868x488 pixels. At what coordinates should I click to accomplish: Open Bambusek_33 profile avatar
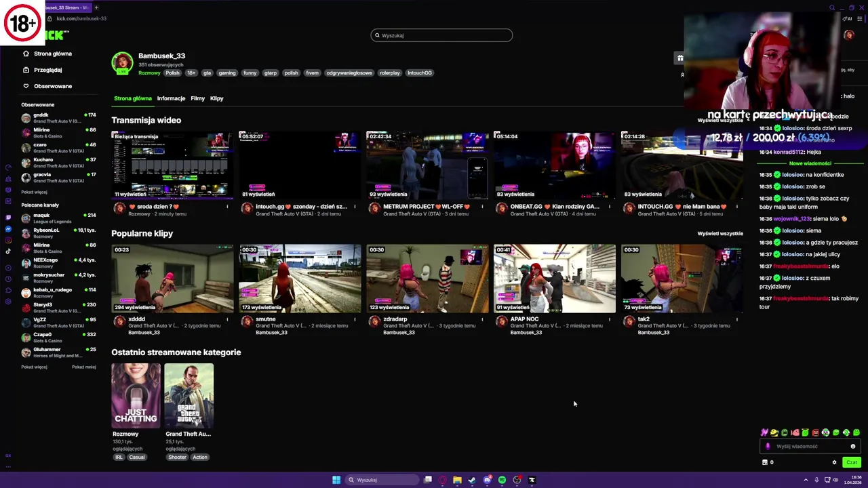point(122,63)
